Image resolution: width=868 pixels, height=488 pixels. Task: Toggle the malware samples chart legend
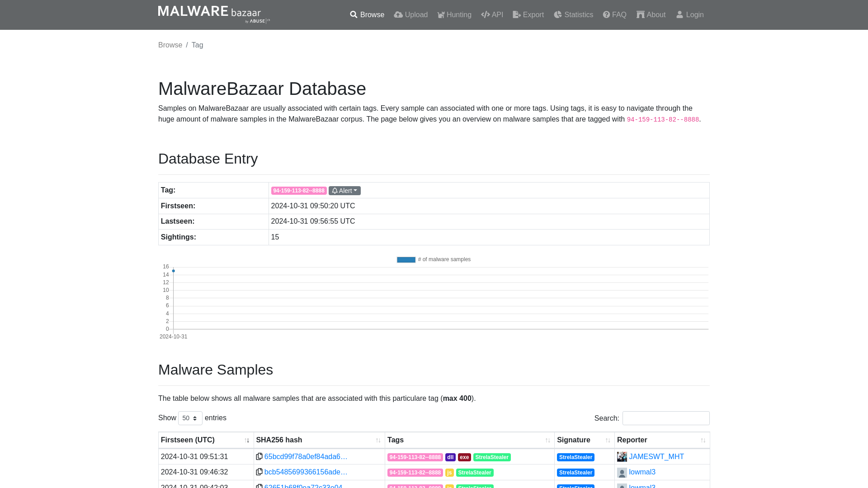tap(434, 259)
